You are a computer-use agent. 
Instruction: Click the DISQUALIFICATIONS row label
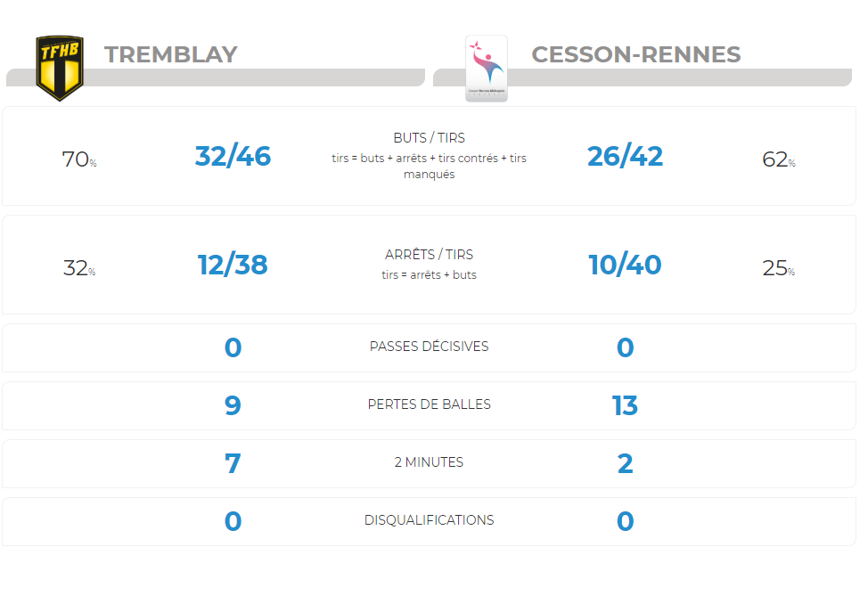coord(429,520)
